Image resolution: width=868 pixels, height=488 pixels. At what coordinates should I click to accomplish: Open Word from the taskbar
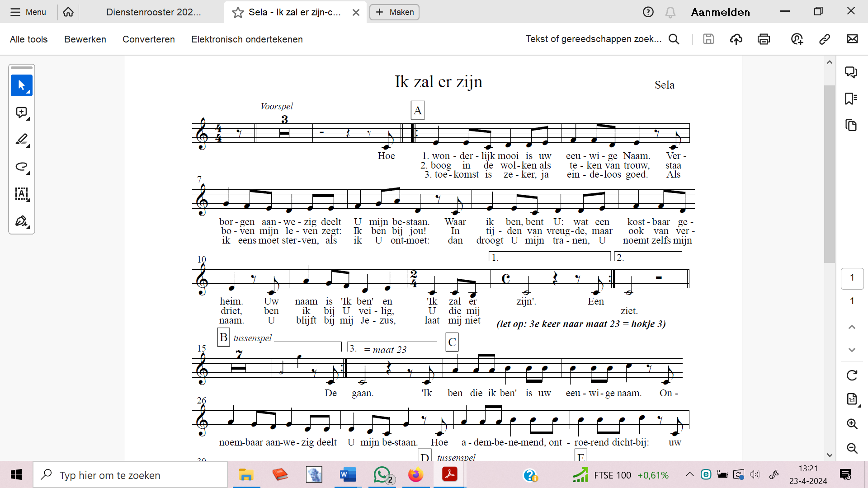click(348, 475)
